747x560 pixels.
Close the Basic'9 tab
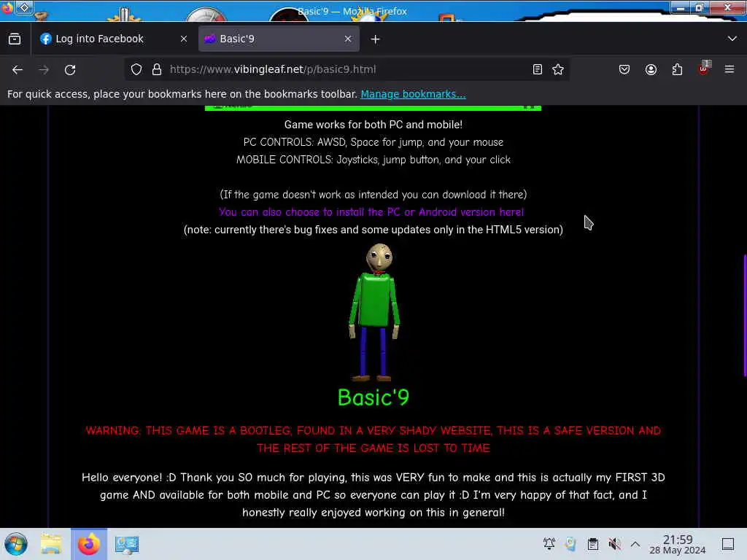[348, 39]
